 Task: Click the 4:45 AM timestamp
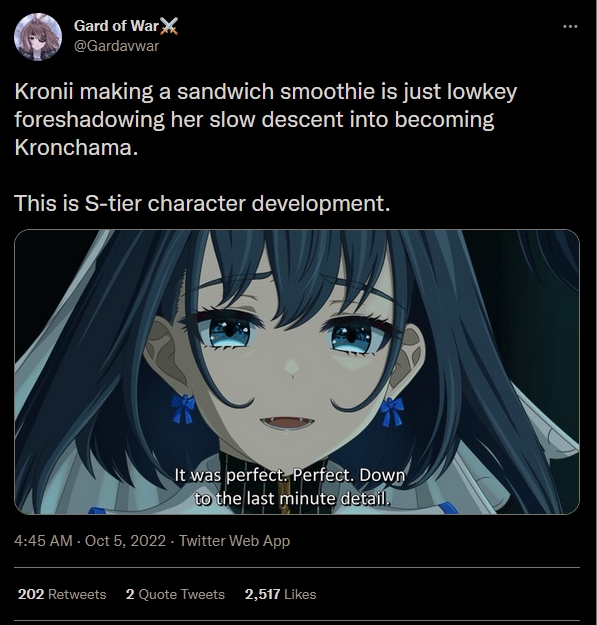tap(43, 541)
